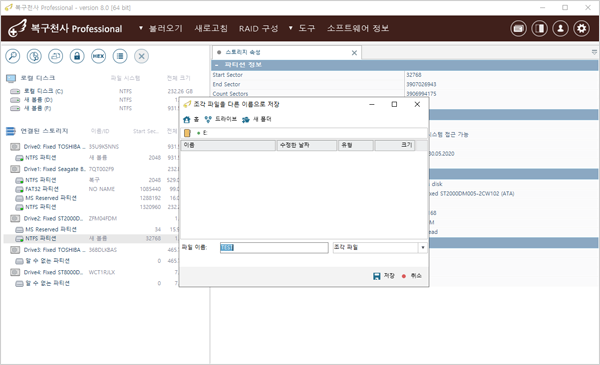600x365 pixels.
Task: Collapse the 파티션 정보 section
Action: [x=217, y=65]
